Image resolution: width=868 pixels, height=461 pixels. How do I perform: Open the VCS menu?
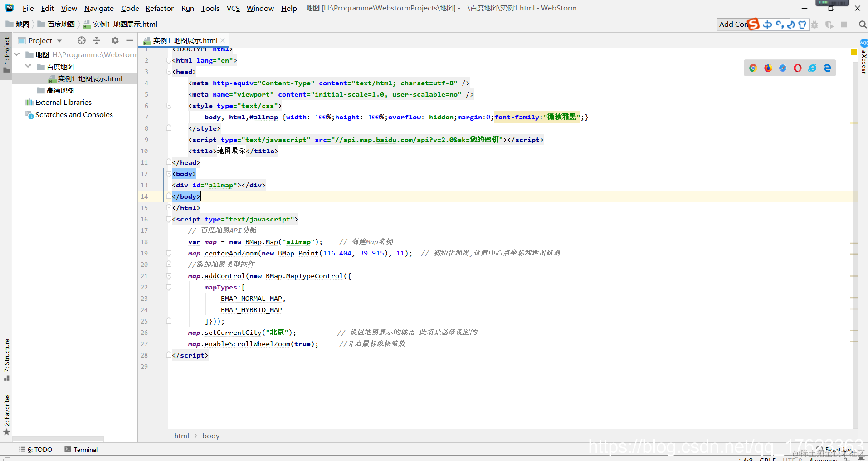click(233, 8)
